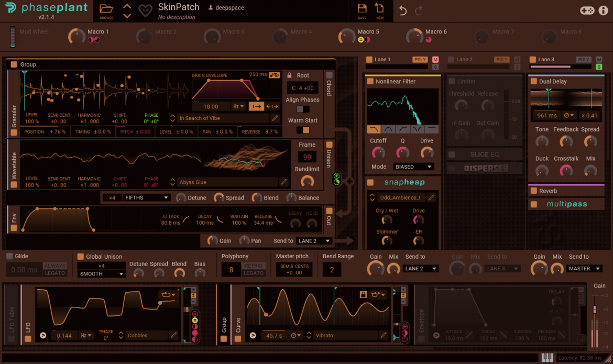This screenshot has width=613, height=364.
Task: Mute Lane 1 with the M toggle
Action: [435, 59]
